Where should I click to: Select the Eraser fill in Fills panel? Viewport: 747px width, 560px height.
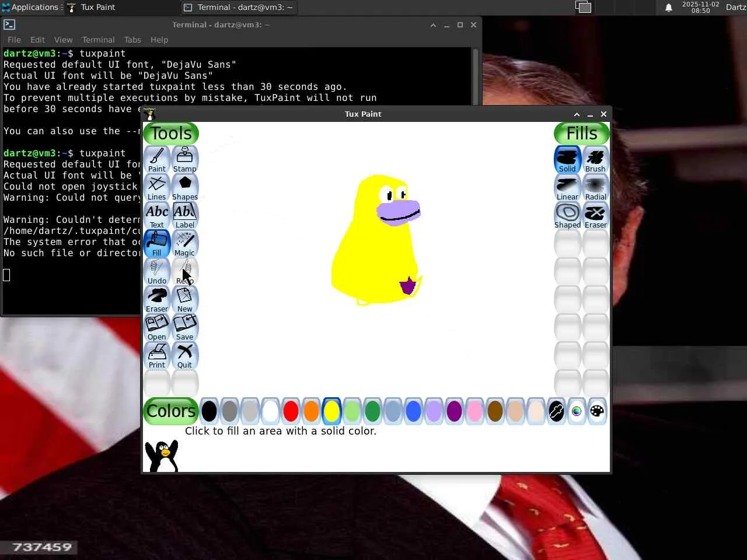(x=595, y=216)
